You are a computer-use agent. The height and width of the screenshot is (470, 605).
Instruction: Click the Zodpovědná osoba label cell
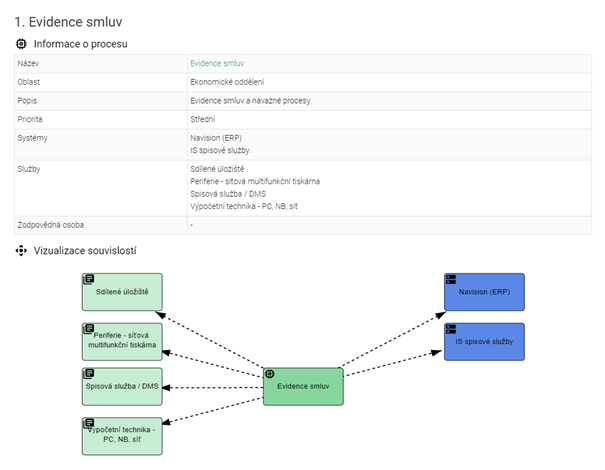click(101, 225)
